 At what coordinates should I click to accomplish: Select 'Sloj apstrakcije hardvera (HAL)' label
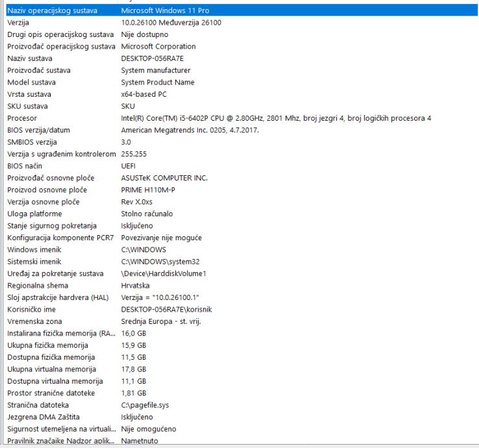pyautogui.click(x=58, y=297)
